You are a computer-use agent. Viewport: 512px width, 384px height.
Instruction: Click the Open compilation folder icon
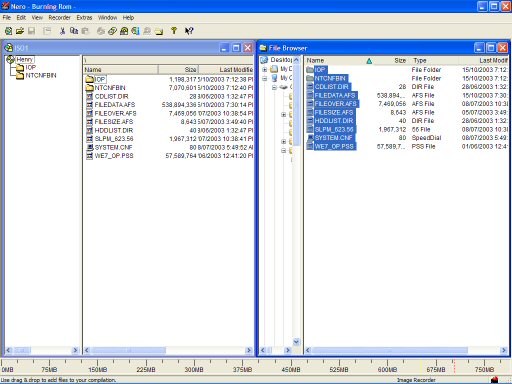click(20, 31)
